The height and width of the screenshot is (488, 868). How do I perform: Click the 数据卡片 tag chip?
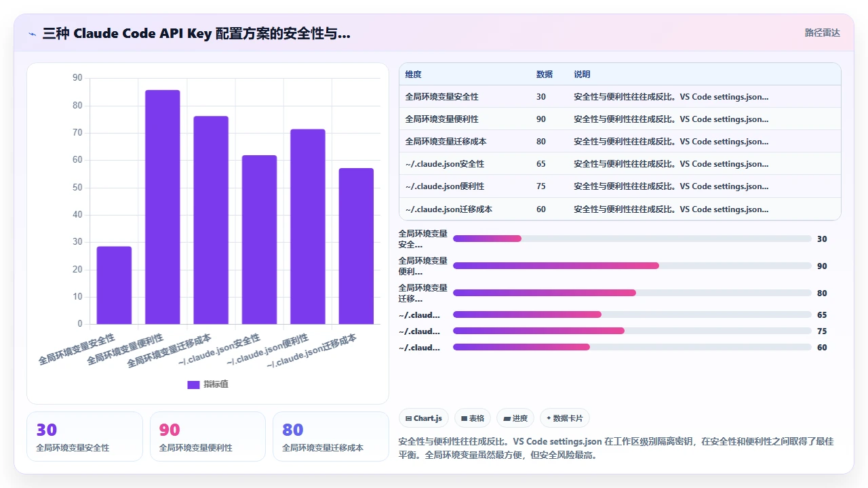coord(564,418)
